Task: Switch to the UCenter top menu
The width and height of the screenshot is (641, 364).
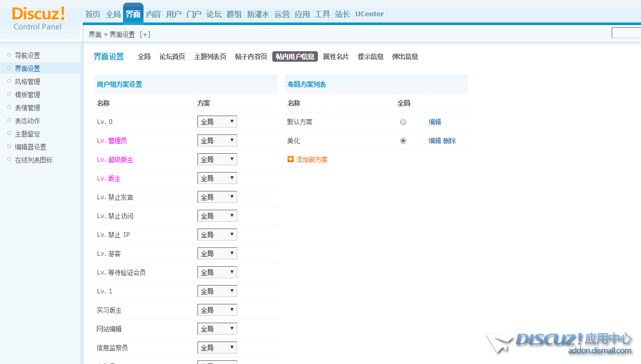Action: coord(369,14)
